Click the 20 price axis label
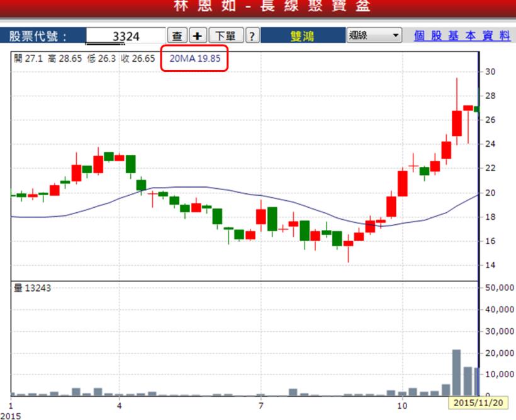 (x=490, y=193)
